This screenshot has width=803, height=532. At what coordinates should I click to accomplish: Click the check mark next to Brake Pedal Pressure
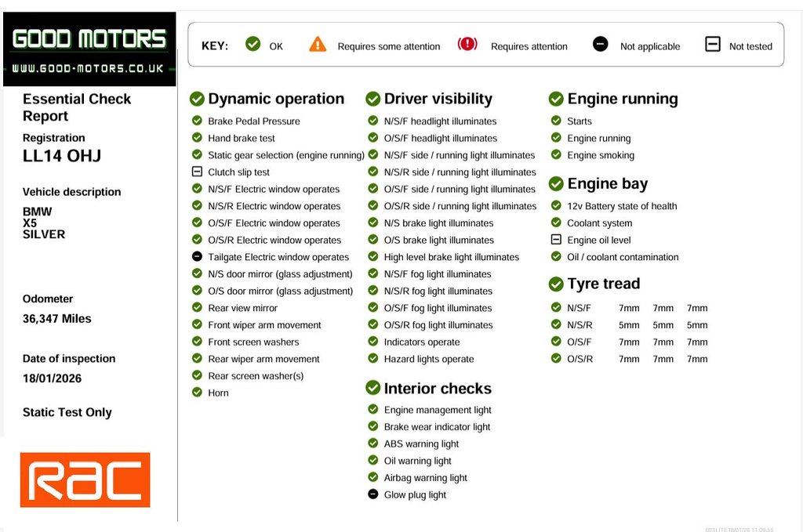(197, 121)
